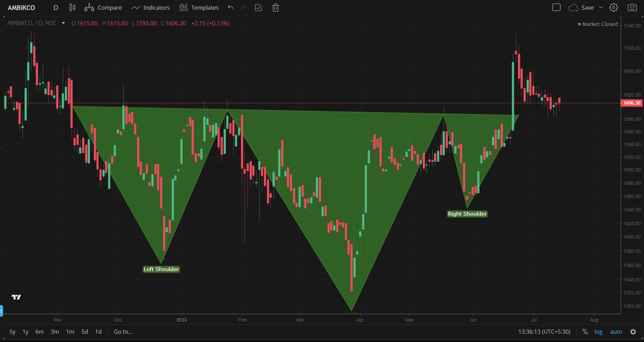Toggle the percent scale mode
The image size is (644, 342).
pos(585,332)
